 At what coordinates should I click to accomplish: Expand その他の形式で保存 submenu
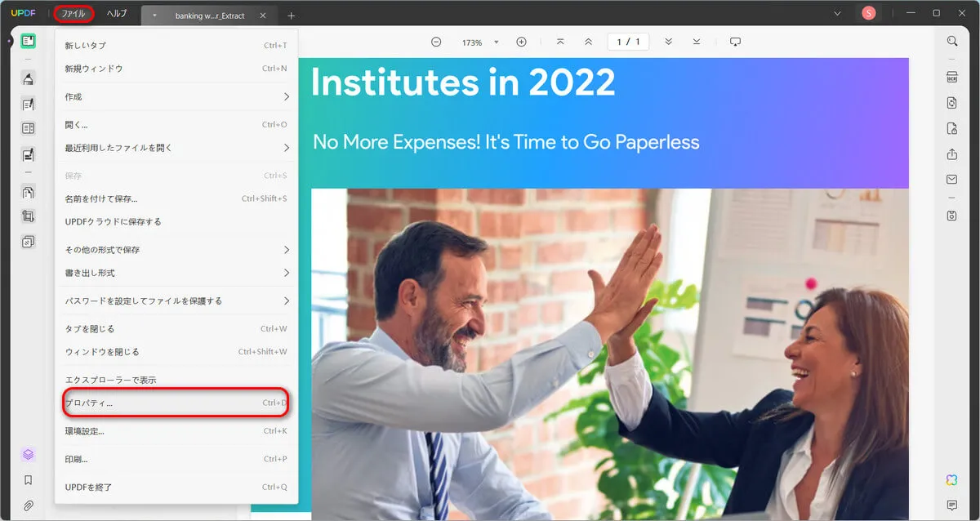point(177,249)
